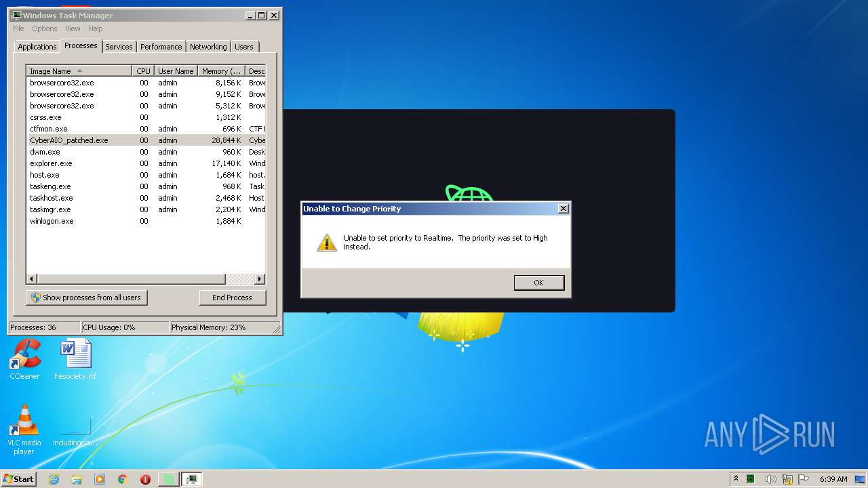Sort processes by Image Name column

pos(79,71)
